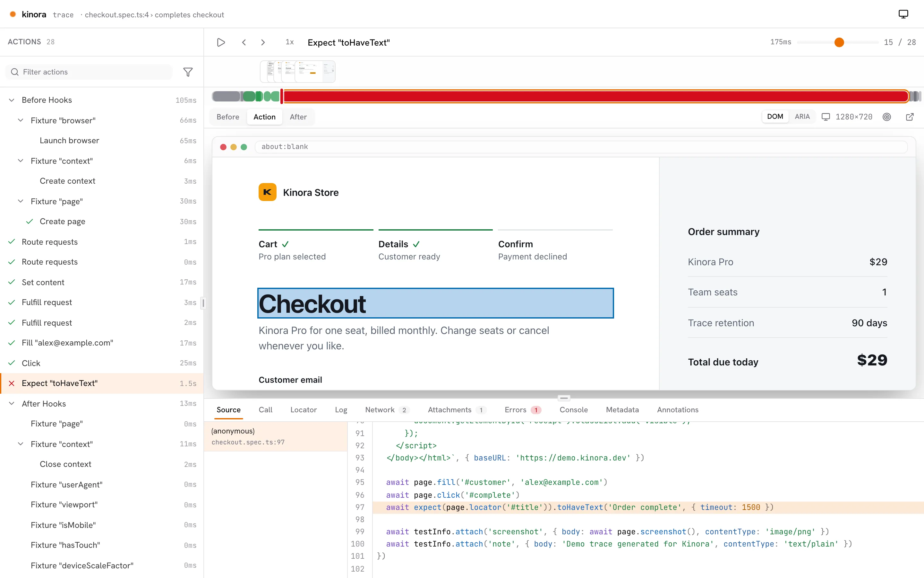Switch snapshot view to DOM
924x578 pixels.
point(775,117)
